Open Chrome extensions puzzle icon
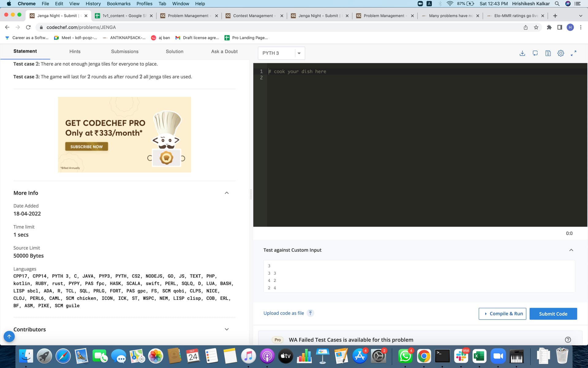The image size is (588, 368). coord(549,27)
